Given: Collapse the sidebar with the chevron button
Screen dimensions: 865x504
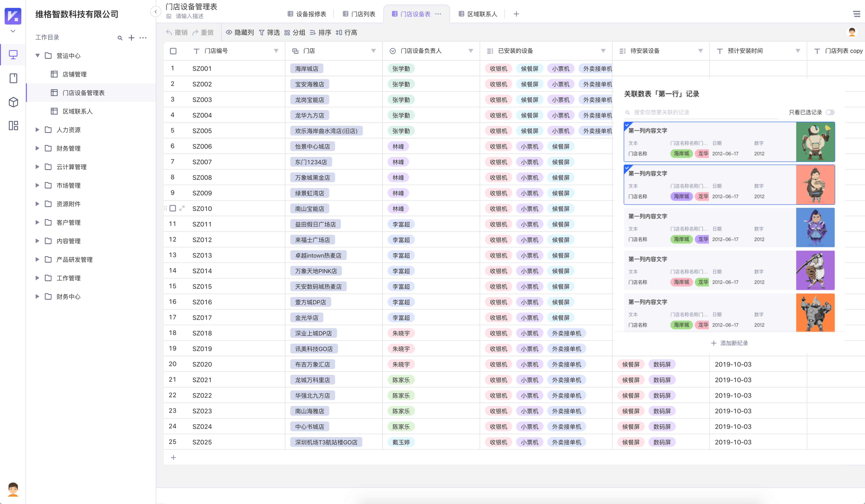Looking at the screenshot, I should (x=156, y=12).
